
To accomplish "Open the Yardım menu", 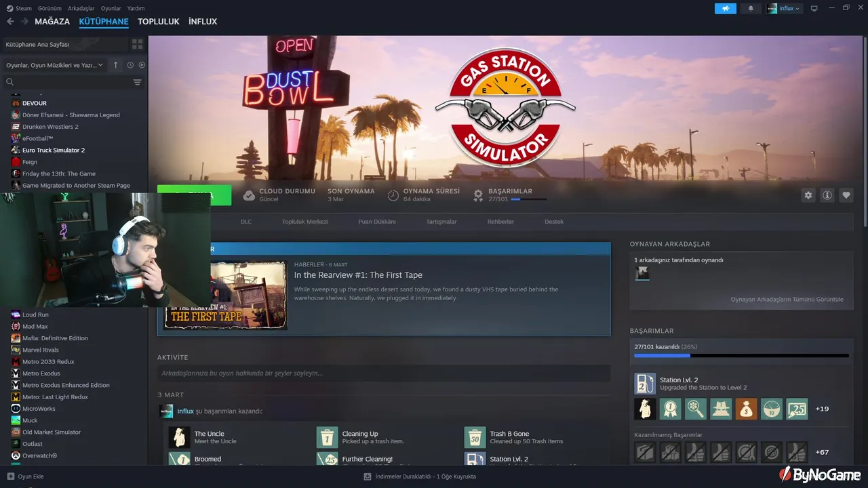I will point(136,8).
